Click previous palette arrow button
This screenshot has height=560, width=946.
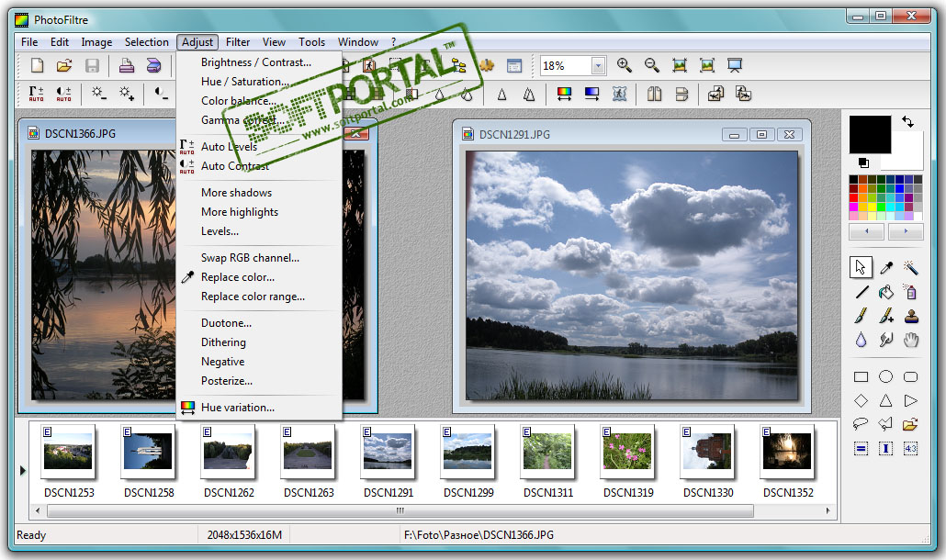[x=866, y=231]
